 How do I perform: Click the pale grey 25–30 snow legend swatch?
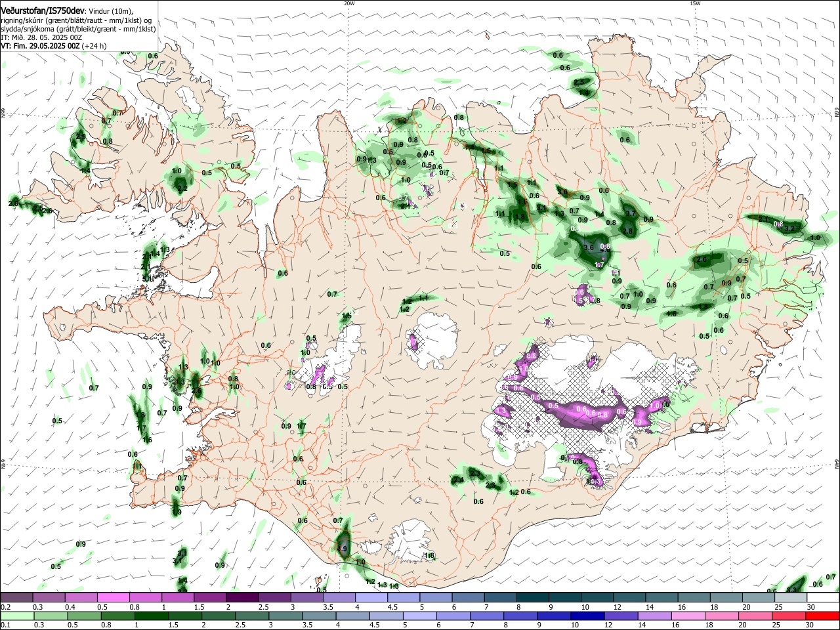[x=791, y=598]
